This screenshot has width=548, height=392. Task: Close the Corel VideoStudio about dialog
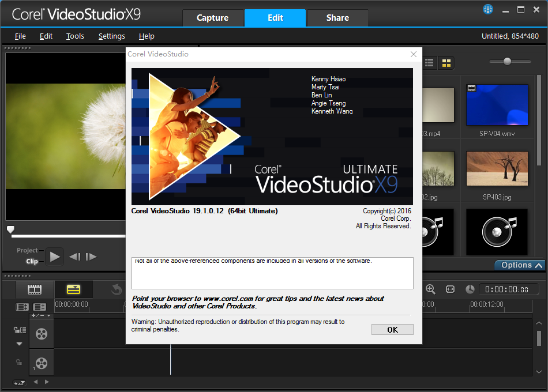[x=413, y=54]
